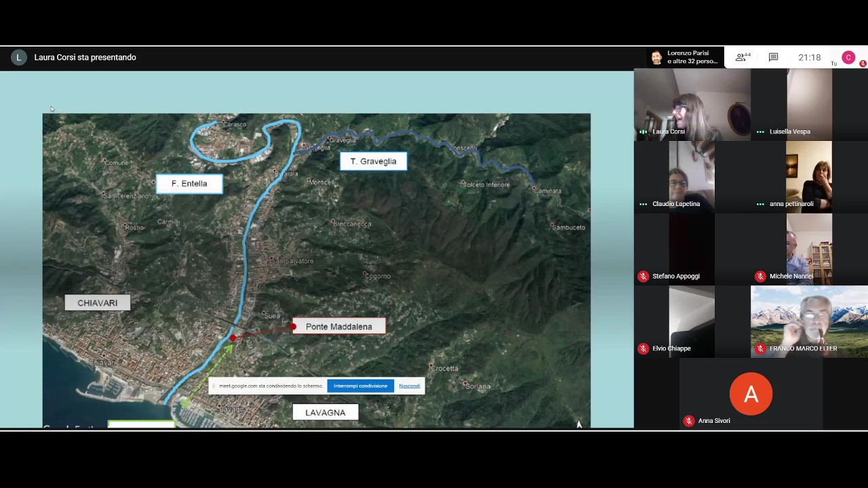This screenshot has height=488, width=868.
Task: Click audio indicator dots beside Luisella Vespa
Action: (760, 131)
